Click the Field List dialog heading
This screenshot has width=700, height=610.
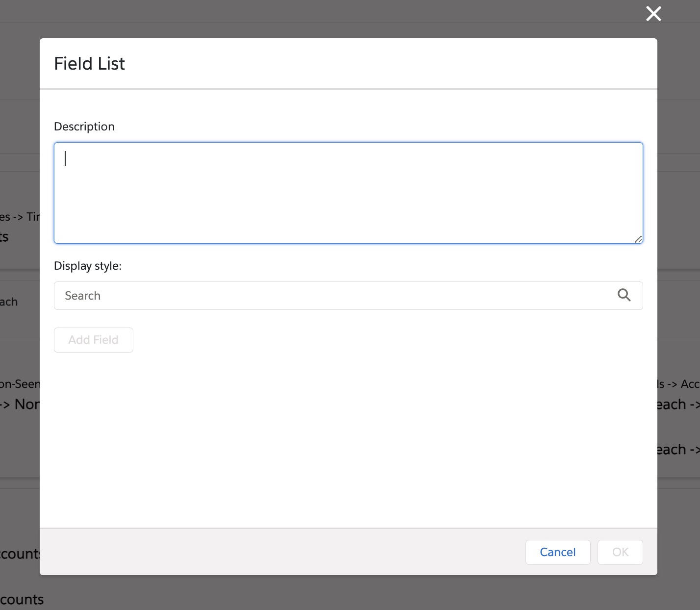pyautogui.click(x=89, y=64)
